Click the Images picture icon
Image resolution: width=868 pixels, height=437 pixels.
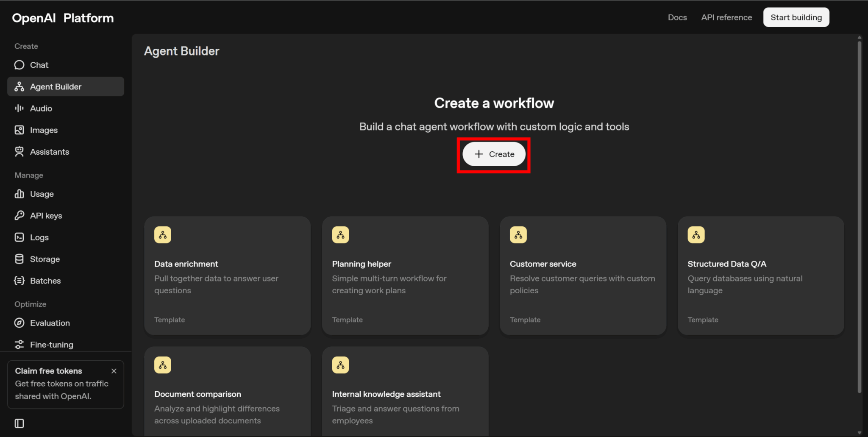[x=19, y=130]
